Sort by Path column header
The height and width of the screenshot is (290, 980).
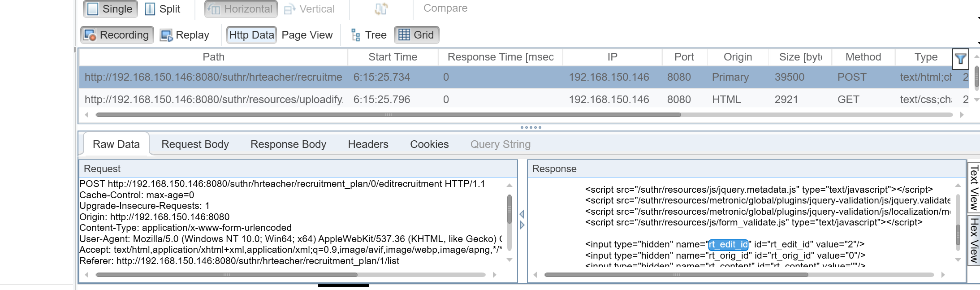pyautogui.click(x=213, y=57)
